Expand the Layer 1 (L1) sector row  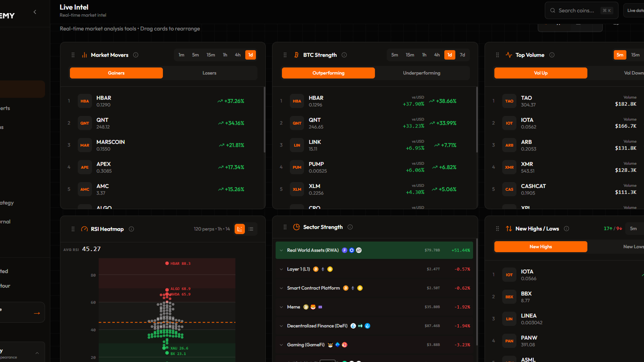click(374, 269)
